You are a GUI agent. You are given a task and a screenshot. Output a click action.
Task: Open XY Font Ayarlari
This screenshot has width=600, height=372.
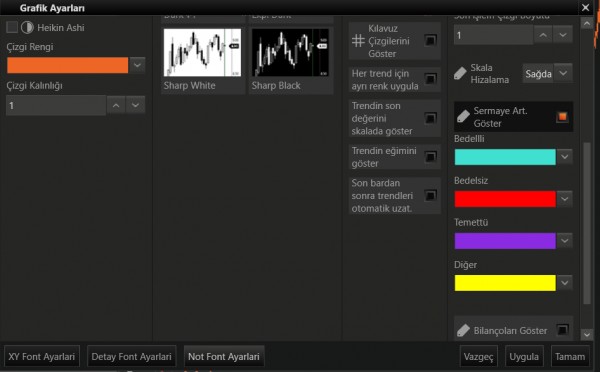tap(42, 356)
